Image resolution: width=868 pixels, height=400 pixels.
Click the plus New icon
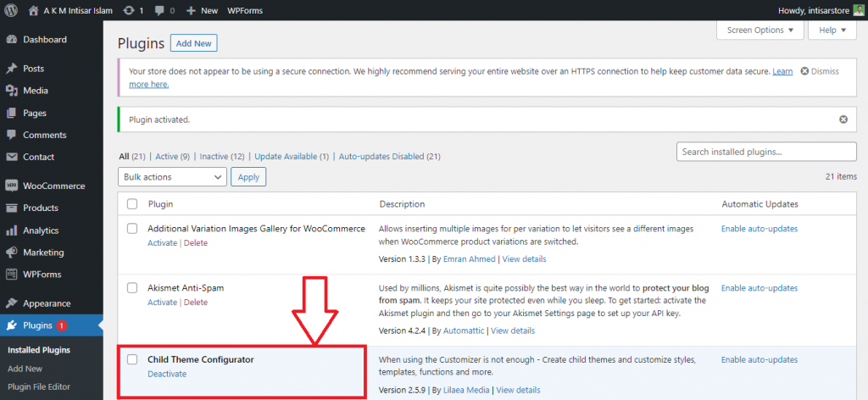pos(191,10)
